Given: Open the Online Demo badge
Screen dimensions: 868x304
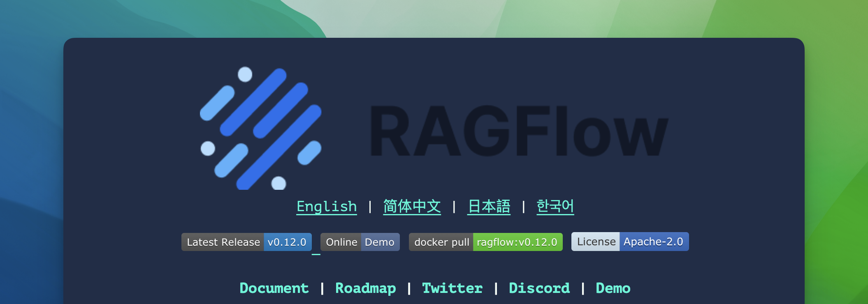Looking at the screenshot, I should pyautogui.click(x=360, y=242).
